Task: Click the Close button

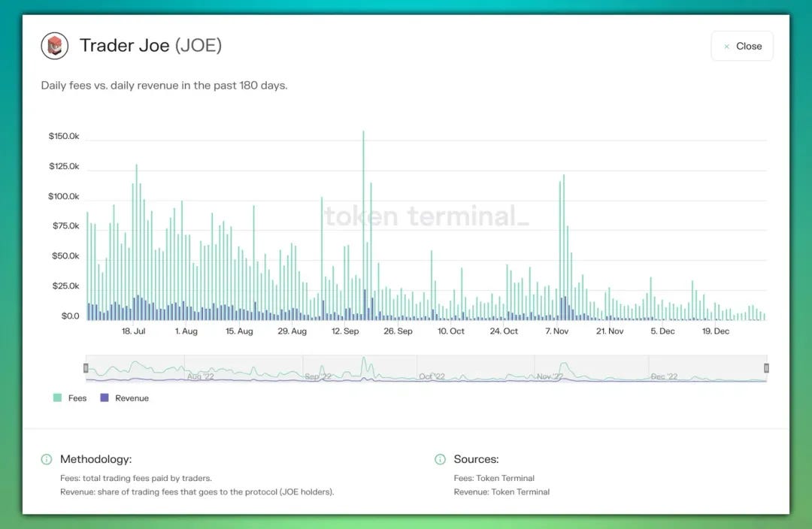Action: point(742,46)
